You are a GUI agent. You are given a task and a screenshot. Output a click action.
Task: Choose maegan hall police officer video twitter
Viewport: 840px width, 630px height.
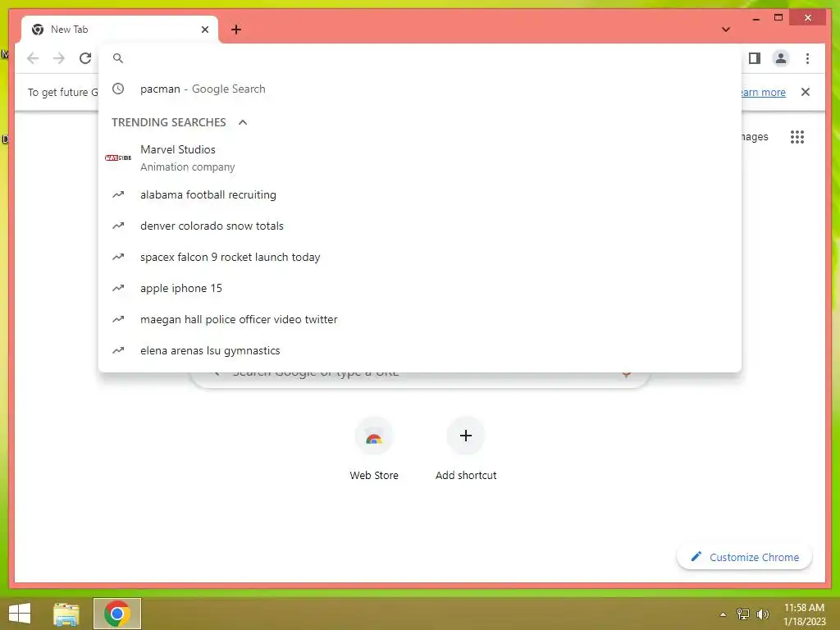(420, 319)
